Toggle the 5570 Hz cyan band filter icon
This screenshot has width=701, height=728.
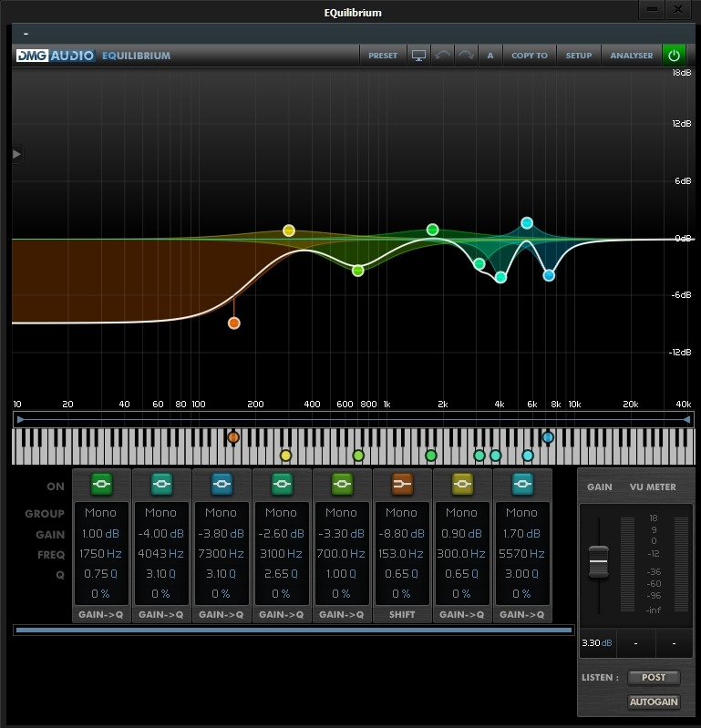[x=522, y=484]
